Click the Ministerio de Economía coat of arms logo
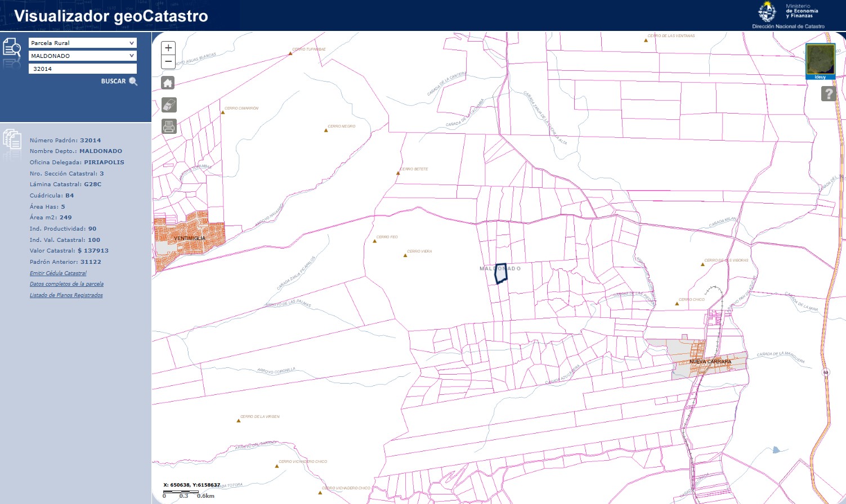The width and height of the screenshot is (846, 504). [x=767, y=12]
